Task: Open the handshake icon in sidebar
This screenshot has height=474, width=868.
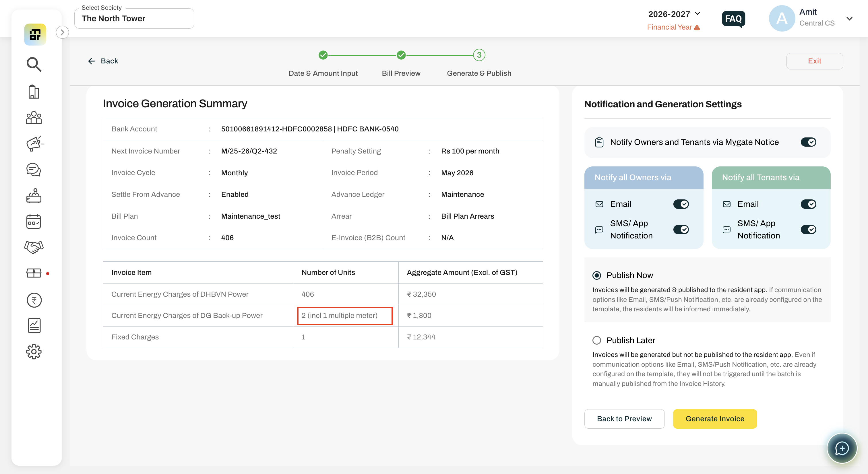Action: tap(34, 247)
